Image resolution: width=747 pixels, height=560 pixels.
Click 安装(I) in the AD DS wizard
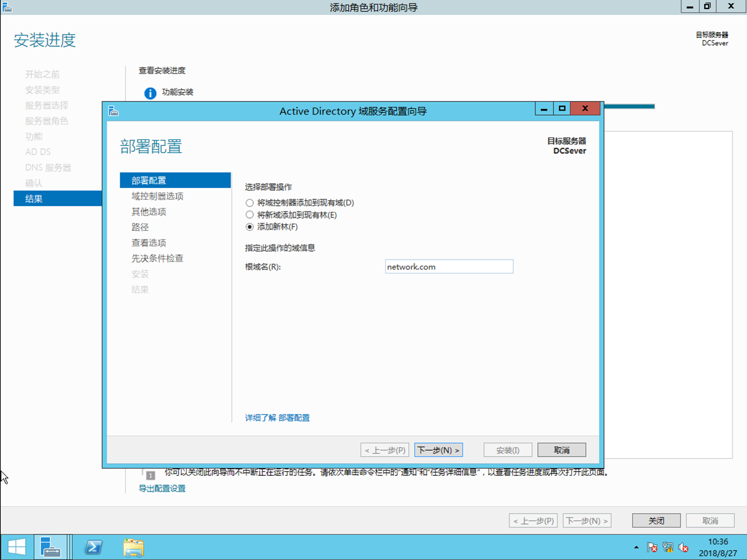pos(508,450)
